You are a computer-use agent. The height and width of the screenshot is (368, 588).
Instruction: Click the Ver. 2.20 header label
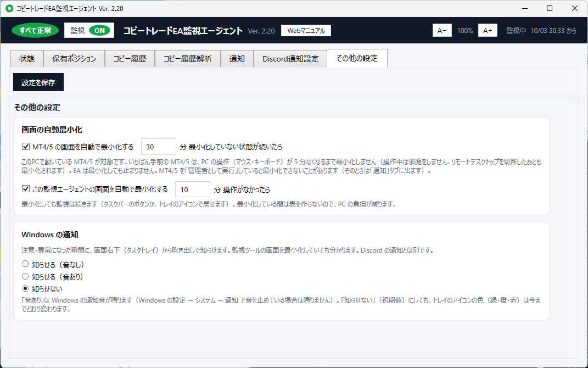point(261,31)
